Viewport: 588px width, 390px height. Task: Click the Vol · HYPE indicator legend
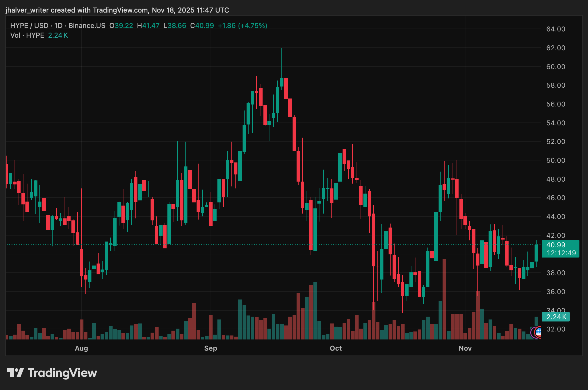click(x=27, y=35)
